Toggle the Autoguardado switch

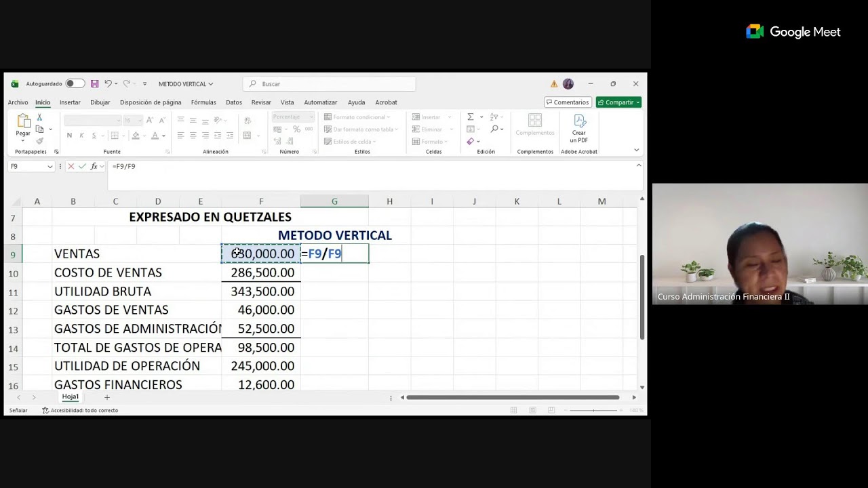(75, 84)
